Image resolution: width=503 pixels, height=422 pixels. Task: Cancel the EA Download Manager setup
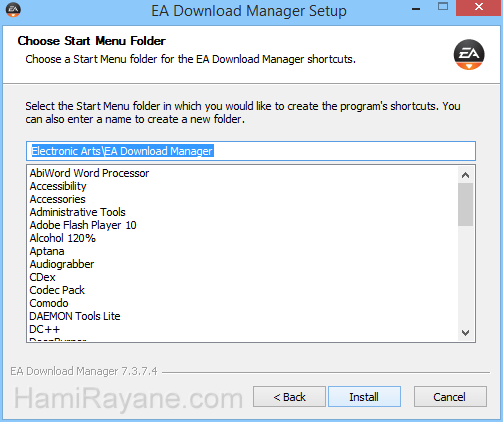(450, 397)
